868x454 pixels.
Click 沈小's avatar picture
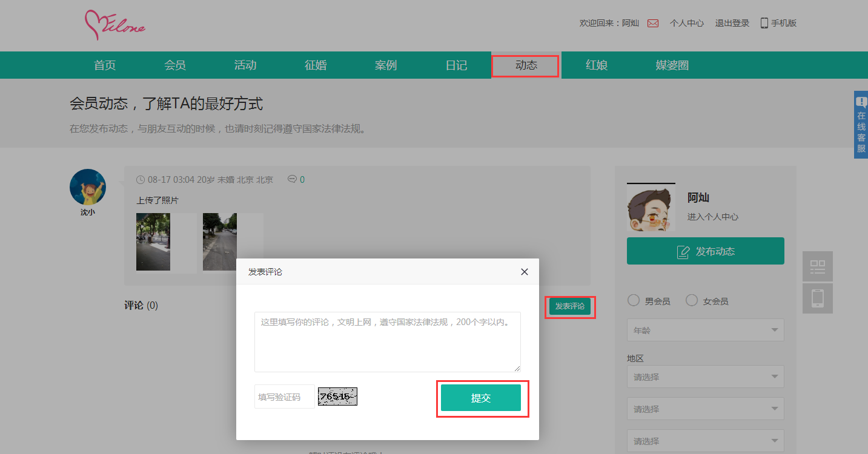(x=88, y=187)
